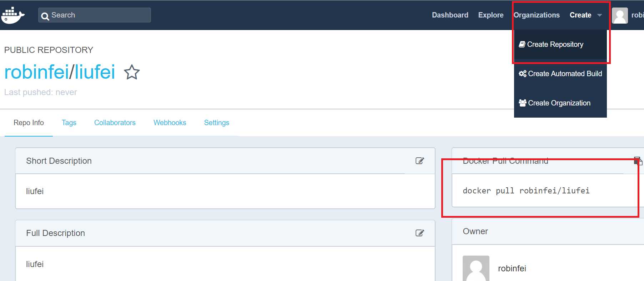Click the liufei text under Short Description
This screenshot has height=281, width=644.
point(35,191)
